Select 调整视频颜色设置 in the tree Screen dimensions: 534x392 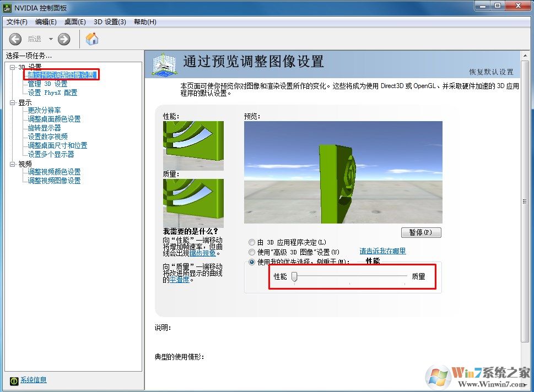(54, 172)
